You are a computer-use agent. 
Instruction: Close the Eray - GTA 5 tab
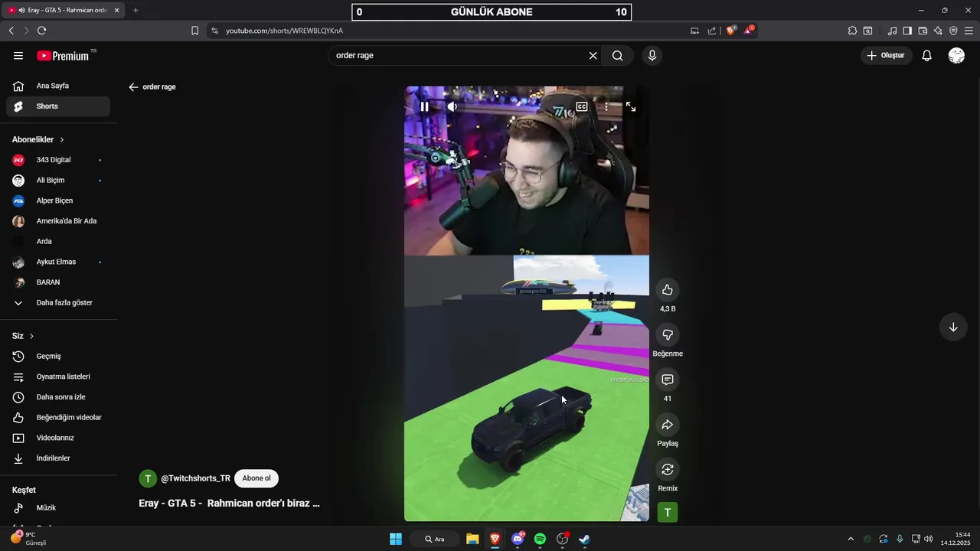(116, 10)
